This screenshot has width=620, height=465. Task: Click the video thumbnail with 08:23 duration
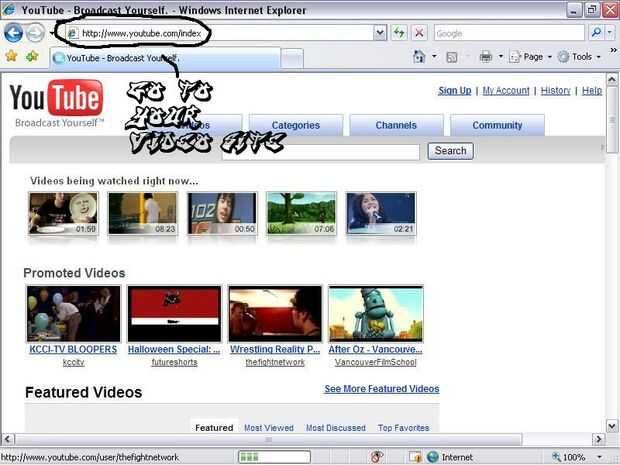click(143, 214)
